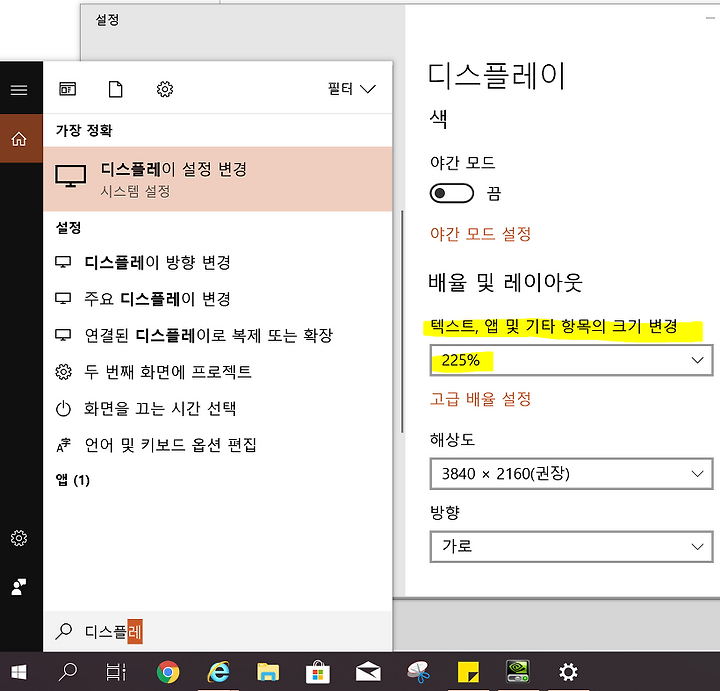The width and height of the screenshot is (720, 691).
Task: Open File Explorer from taskbar
Action: [x=268, y=673]
